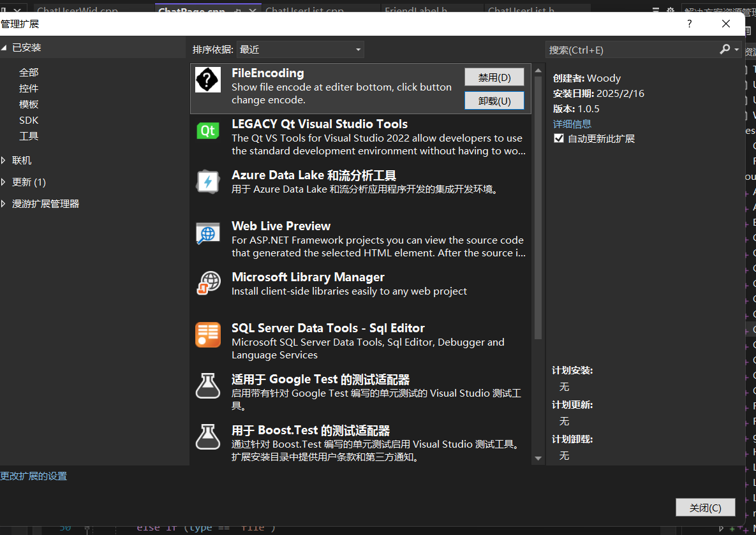
Task: Switch to FriendLabel.h tab in background editor
Action: 415,10
